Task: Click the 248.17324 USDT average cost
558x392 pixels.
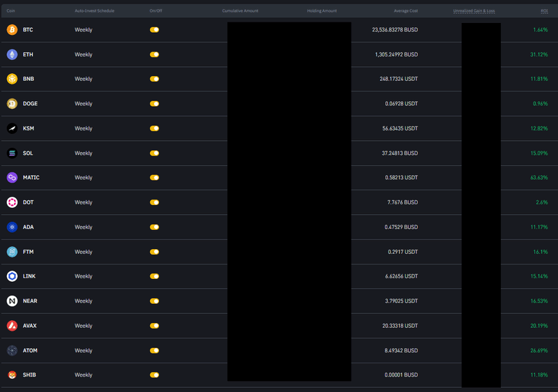Action: (x=398, y=79)
